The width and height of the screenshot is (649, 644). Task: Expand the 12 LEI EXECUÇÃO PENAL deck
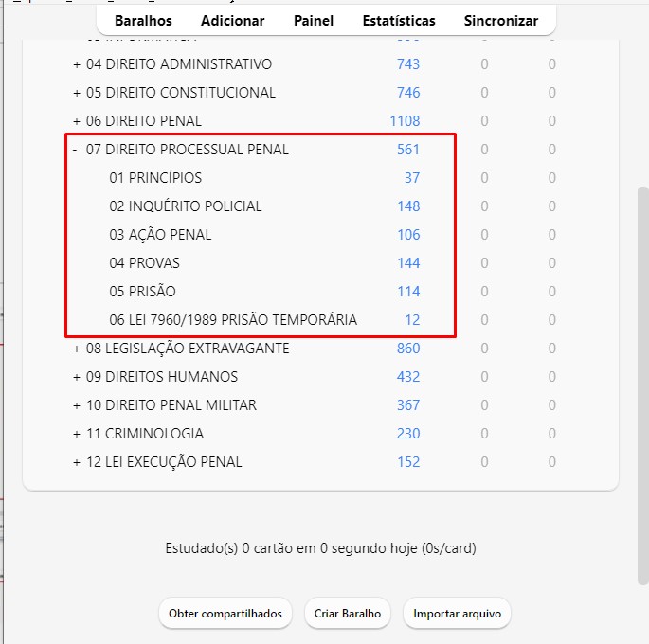coord(77,462)
